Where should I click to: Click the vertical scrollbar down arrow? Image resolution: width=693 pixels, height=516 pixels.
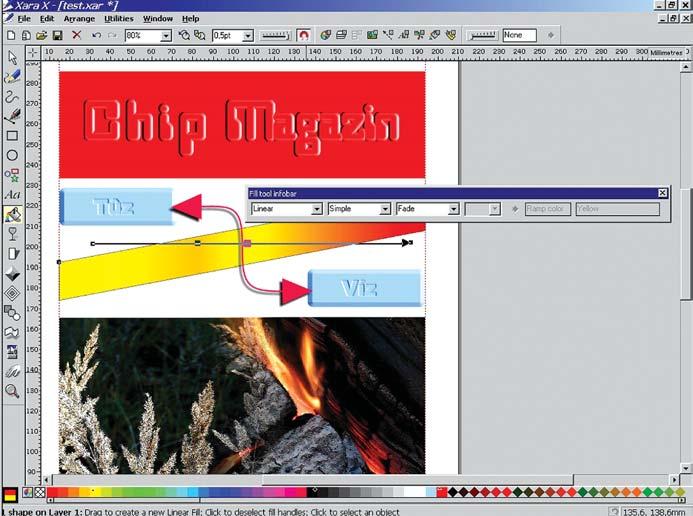pos(685,468)
